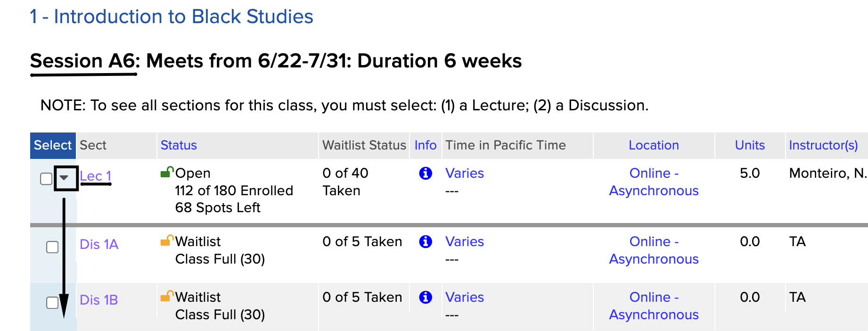Click the info icon for Lec 1
This screenshot has height=331, width=868.
point(426,174)
